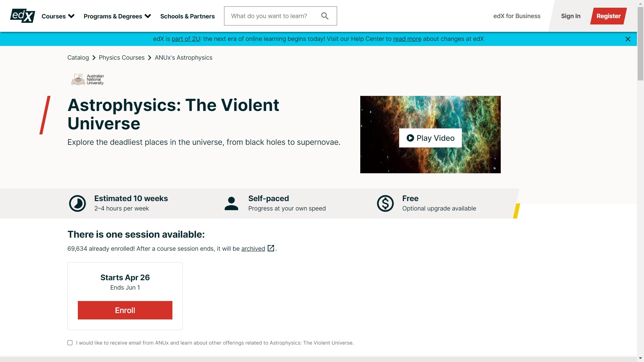Select the Schools & Partners menu item

[x=187, y=16]
